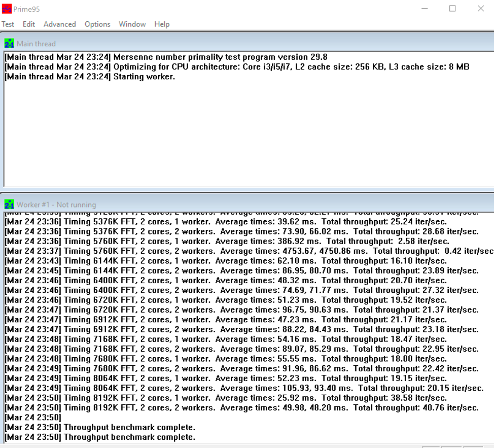Click the 8192K FFT 1 worker timing line

226,398
